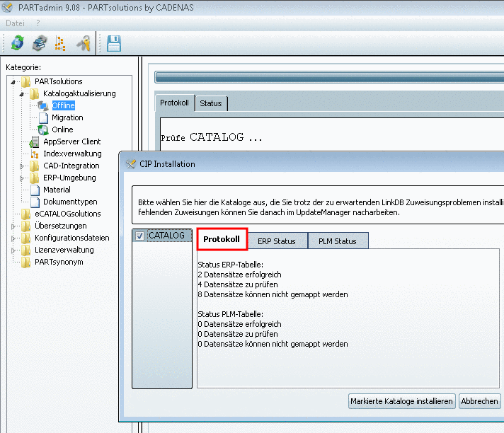
Task: Open the ? help menu
Action: (38, 23)
